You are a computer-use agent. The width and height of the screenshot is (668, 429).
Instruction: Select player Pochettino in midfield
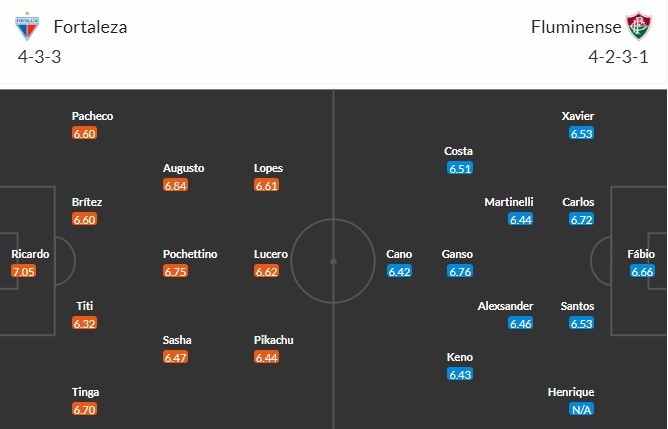(x=190, y=254)
